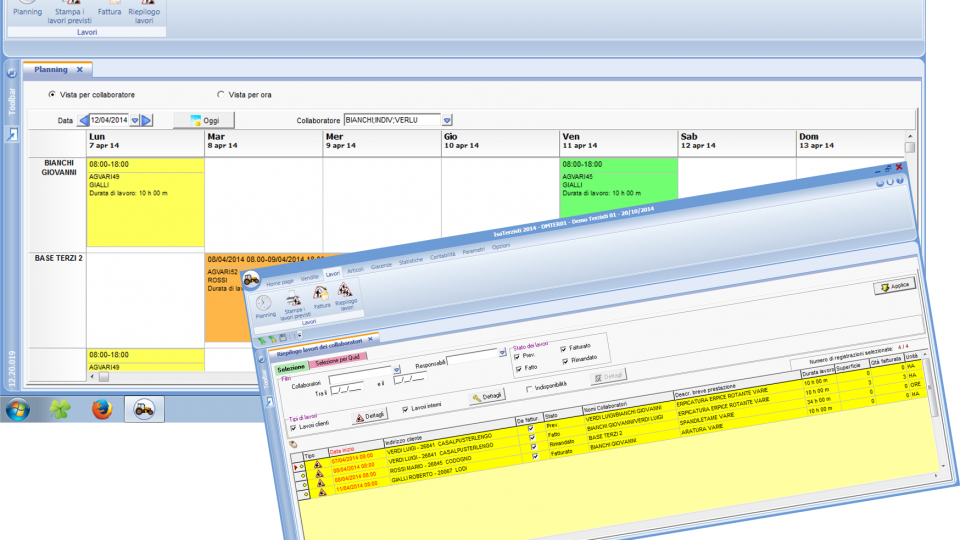This screenshot has height=540, width=960.
Task: Toggle the Lavori clienti checkbox
Action: click(x=293, y=427)
